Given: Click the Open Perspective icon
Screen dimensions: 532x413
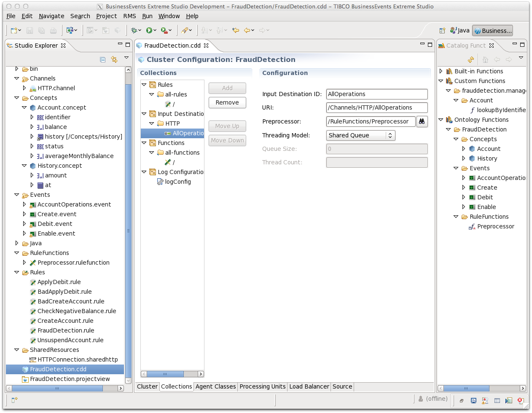Looking at the screenshot, I should tap(442, 30).
